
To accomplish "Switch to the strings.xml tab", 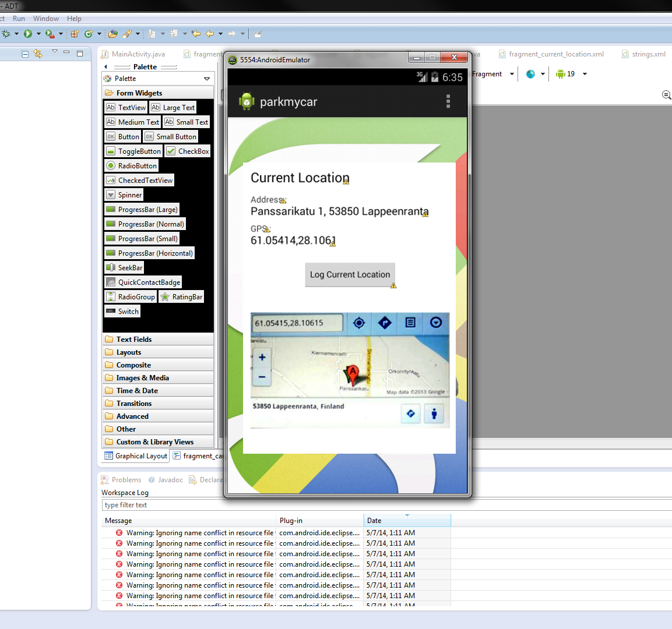I will click(x=643, y=54).
